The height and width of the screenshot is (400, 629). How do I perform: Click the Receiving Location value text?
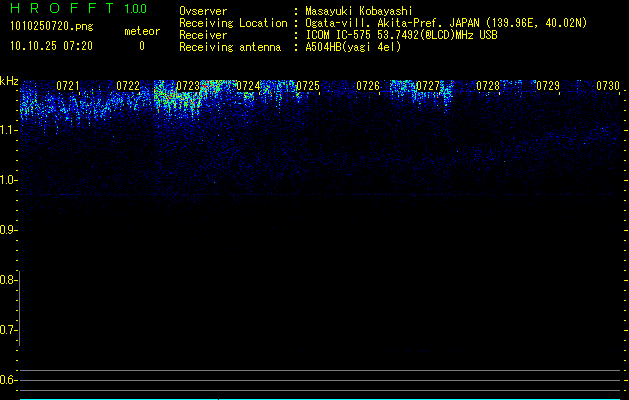point(446,23)
